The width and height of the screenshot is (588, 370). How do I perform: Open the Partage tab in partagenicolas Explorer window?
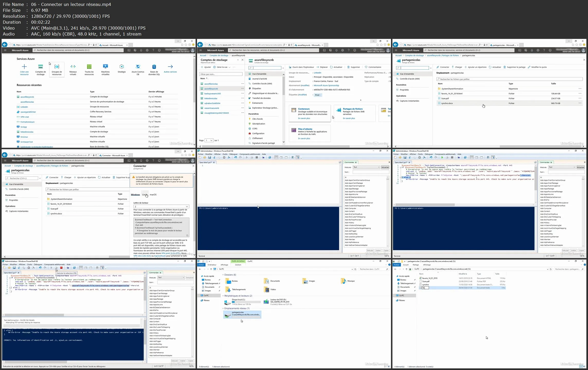[416, 265]
